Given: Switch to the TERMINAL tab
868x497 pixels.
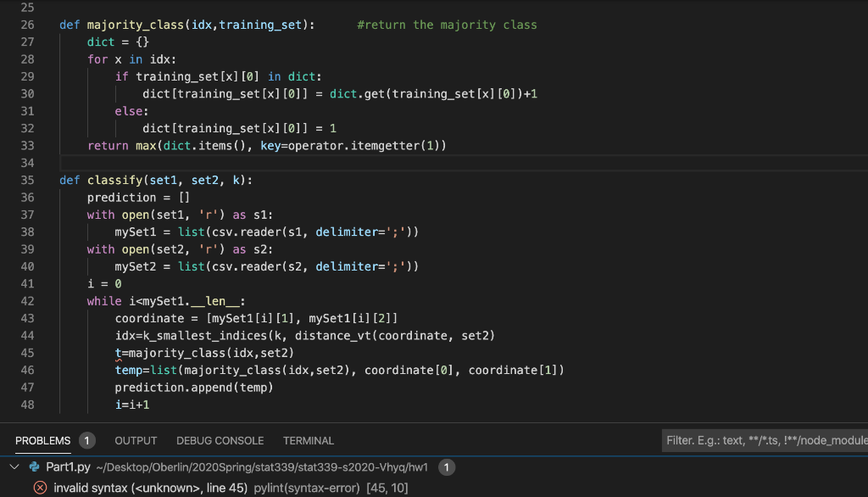Looking at the screenshot, I should pos(308,440).
